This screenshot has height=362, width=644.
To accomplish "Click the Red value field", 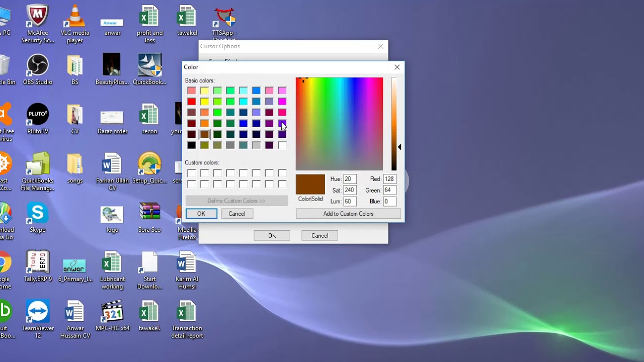I will pos(389,179).
